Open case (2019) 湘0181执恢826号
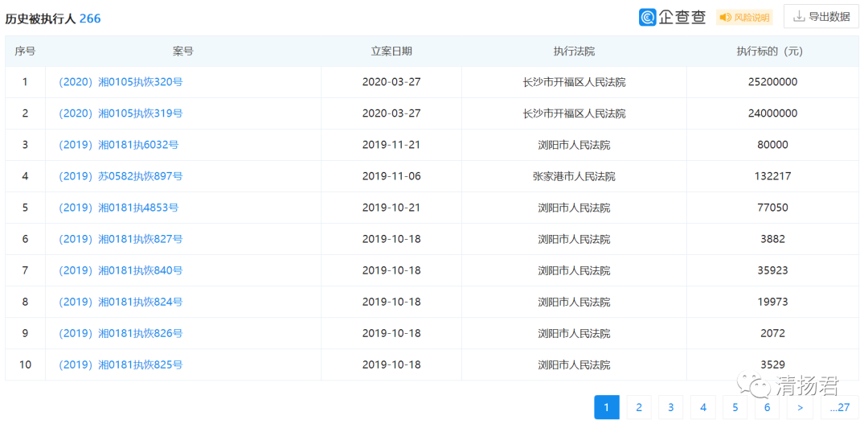This screenshot has width=868, height=424. (x=121, y=333)
